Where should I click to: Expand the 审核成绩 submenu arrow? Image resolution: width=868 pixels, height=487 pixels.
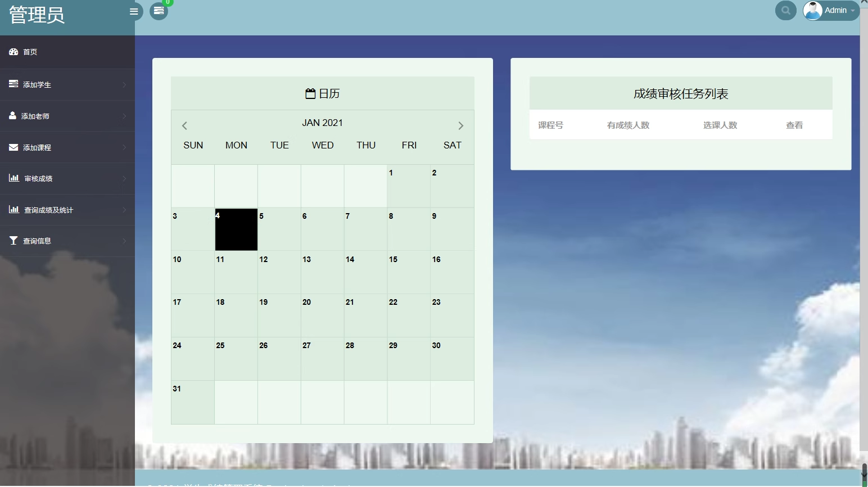124,178
